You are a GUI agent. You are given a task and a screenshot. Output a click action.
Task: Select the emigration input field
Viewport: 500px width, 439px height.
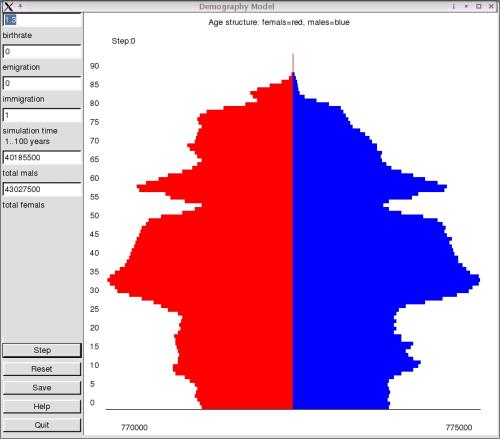(42, 52)
